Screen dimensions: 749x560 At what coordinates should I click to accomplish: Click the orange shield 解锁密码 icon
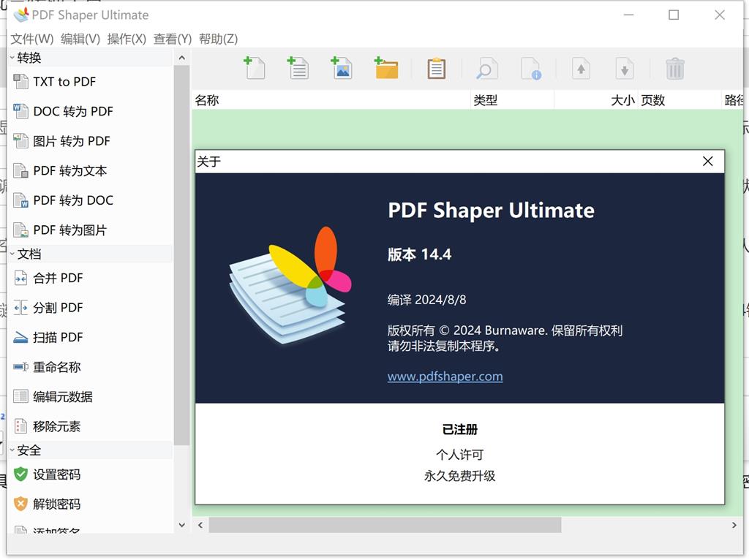(20, 504)
